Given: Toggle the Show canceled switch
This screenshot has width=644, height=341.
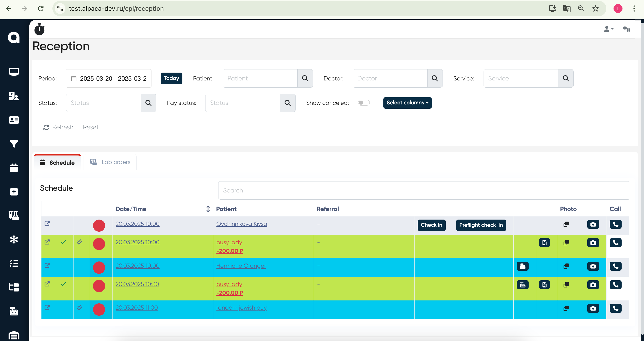Looking at the screenshot, I should 363,103.
